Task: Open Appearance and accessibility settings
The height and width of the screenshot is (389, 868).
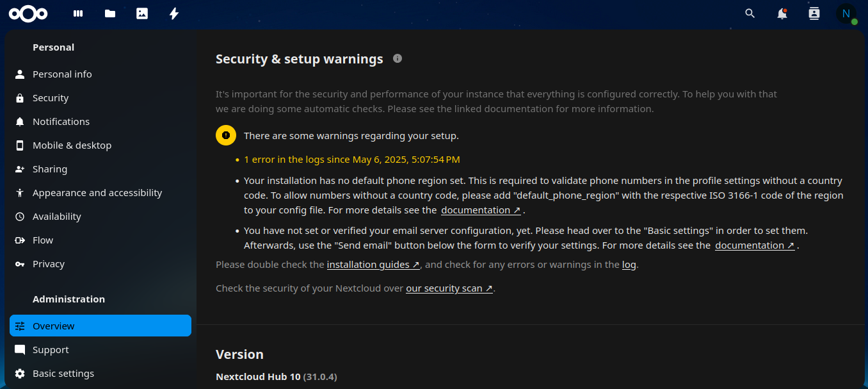Action: (97, 193)
